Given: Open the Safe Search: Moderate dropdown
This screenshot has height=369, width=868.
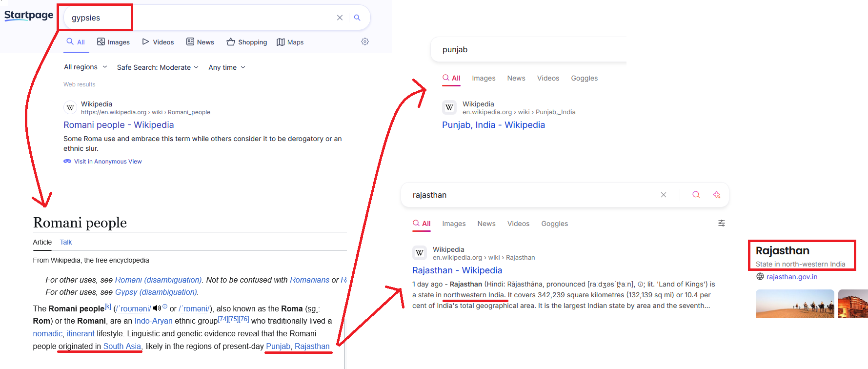Looking at the screenshot, I should [x=157, y=67].
